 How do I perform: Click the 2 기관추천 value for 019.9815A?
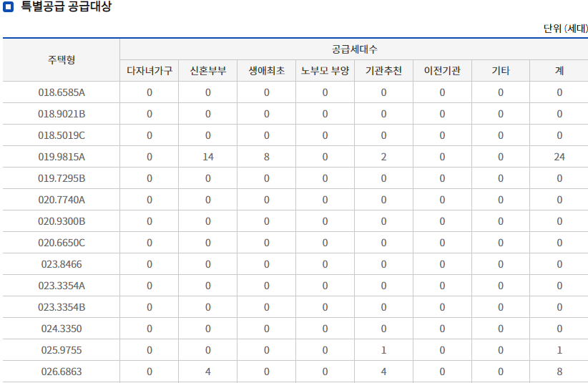(x=383, y=157)
